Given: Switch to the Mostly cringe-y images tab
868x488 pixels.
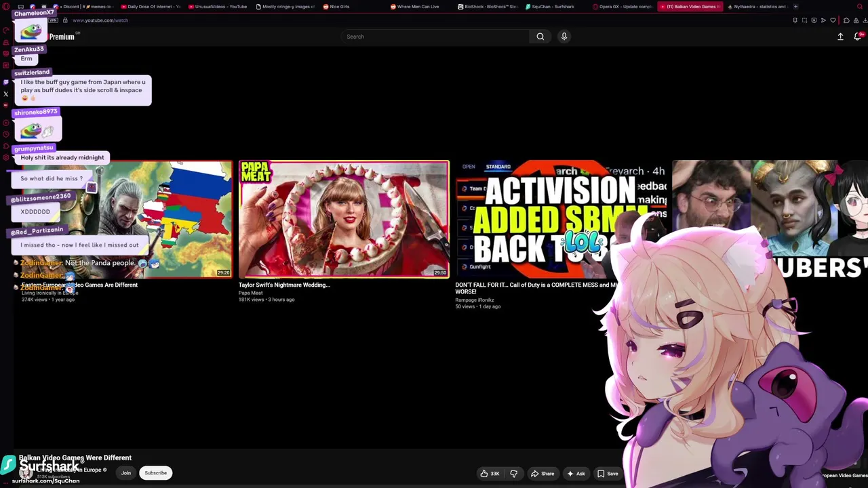Looking at the screenshot, I should pos(285,7).
